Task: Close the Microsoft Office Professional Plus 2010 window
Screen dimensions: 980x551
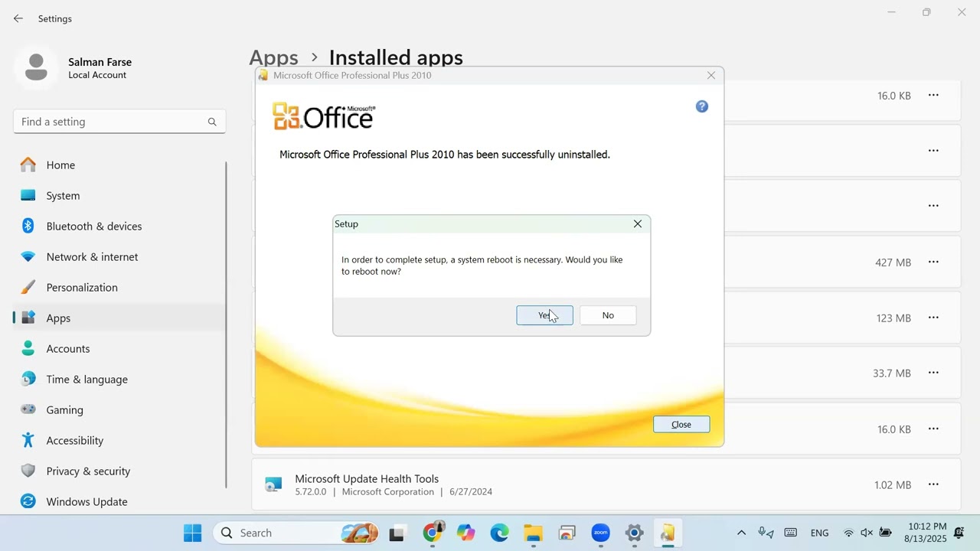Action: (711, 75)
